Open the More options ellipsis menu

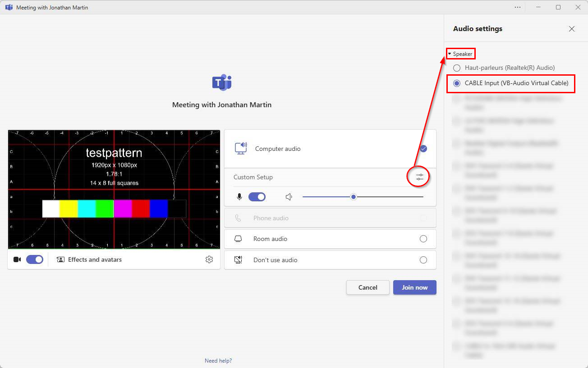(x=518, y=7)
